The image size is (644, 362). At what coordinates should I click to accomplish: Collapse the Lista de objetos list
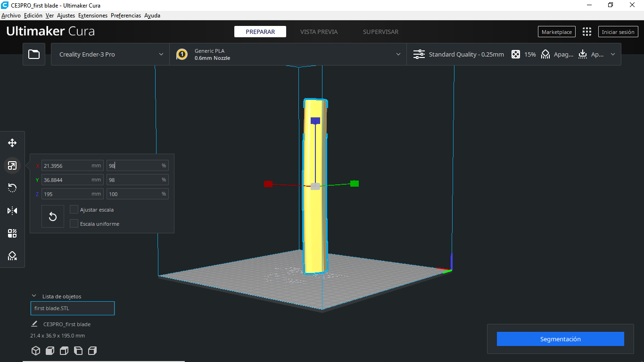(x=34, y=296)
